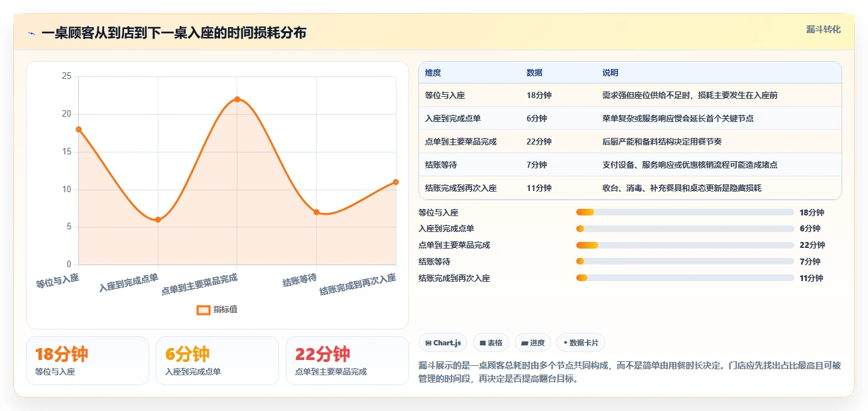Click the 结账等待 progress bar
The image size is (868, 411).
[x=685, y=261]
